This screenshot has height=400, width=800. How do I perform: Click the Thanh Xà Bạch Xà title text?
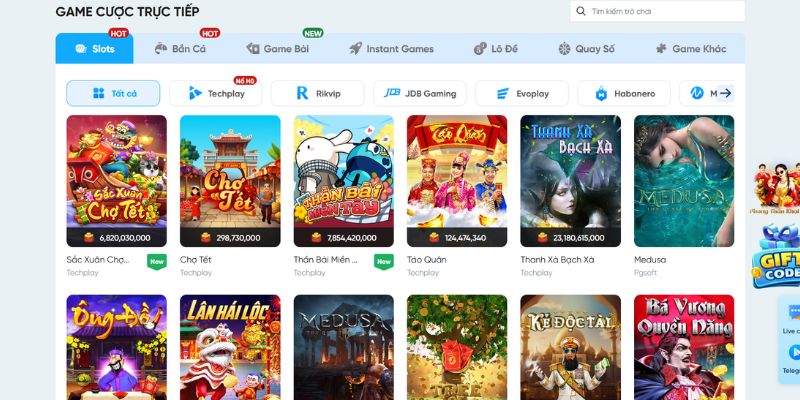[x=557, y=260]
